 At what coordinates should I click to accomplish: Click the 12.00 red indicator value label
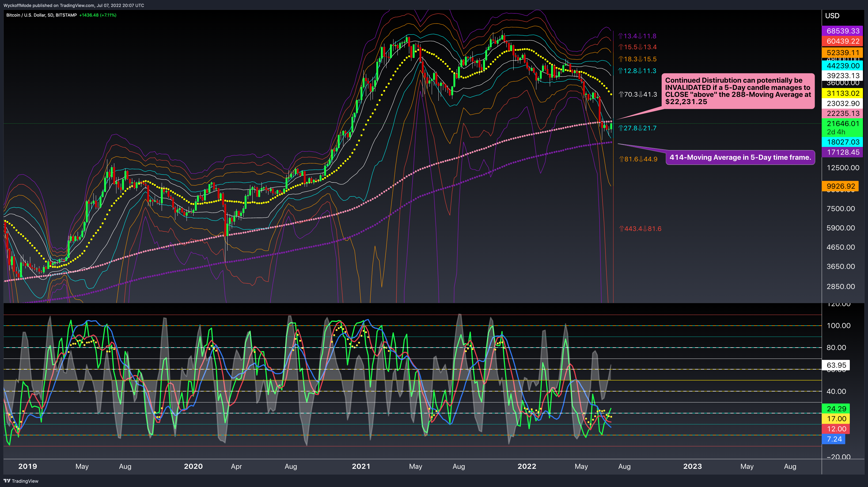(x=836, y=429)
